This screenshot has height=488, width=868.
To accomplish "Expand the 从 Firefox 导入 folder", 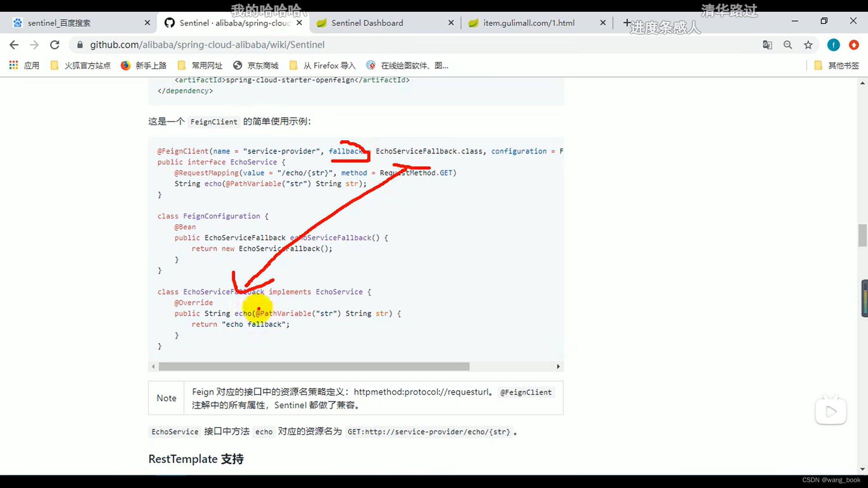I will [322, 65].
